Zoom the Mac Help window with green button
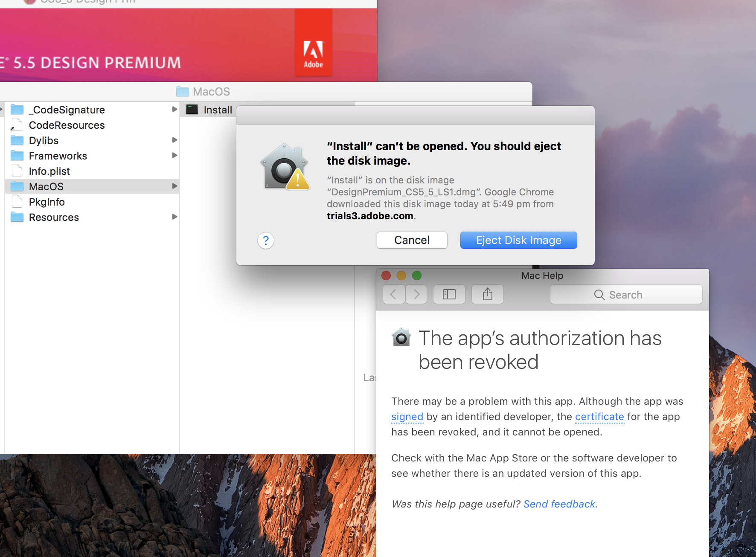 pos(417,276)
